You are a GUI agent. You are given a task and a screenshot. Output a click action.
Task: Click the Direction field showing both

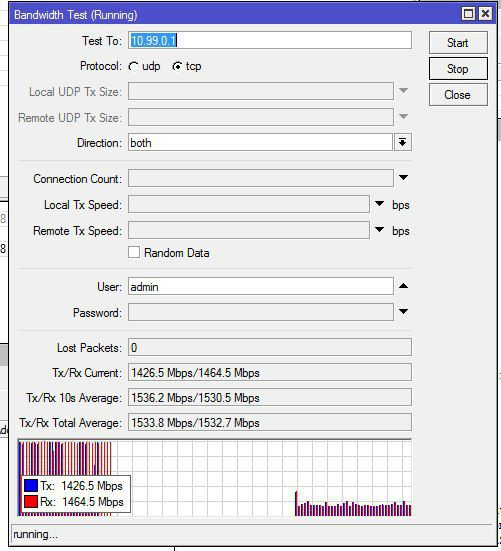point(260,142)
